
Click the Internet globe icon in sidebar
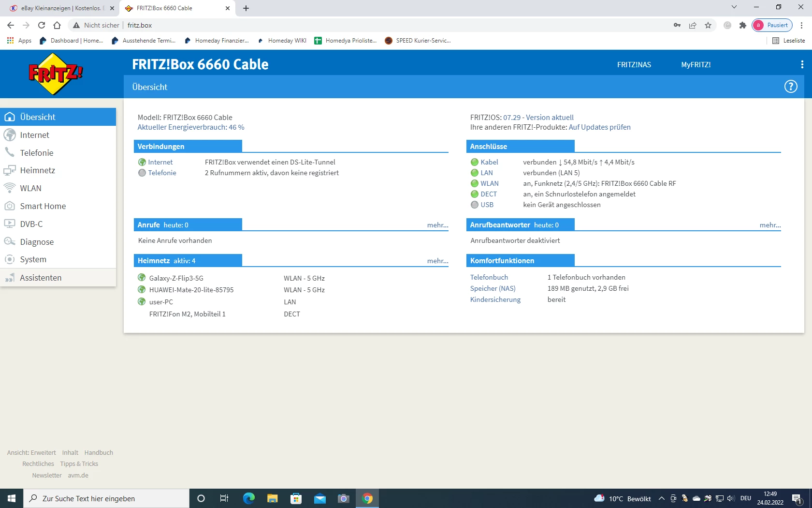point(10,135)
